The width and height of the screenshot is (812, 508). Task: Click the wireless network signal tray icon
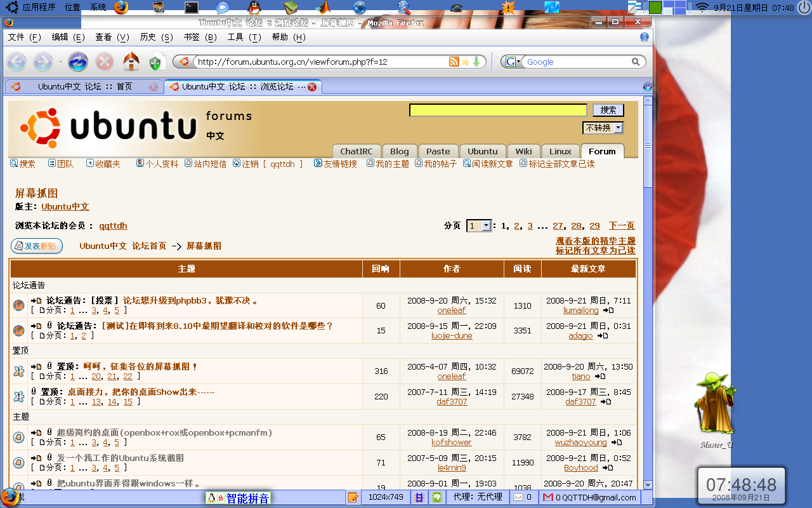702,8
